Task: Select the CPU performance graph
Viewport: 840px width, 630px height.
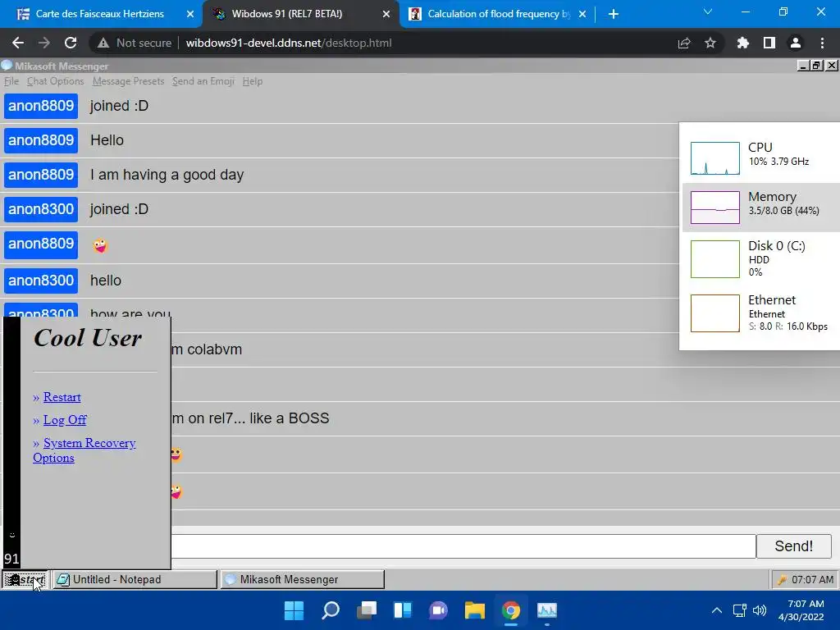Action: 715,158
